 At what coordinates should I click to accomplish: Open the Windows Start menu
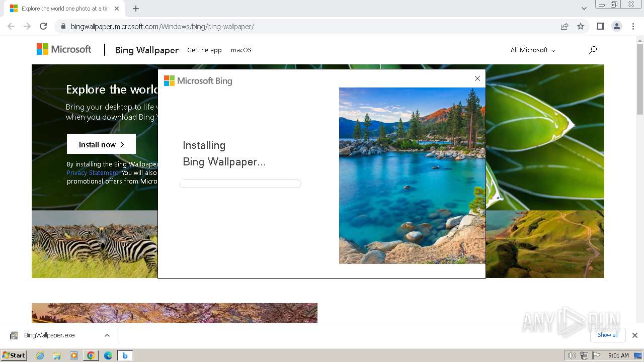click(x=14, y=355)
